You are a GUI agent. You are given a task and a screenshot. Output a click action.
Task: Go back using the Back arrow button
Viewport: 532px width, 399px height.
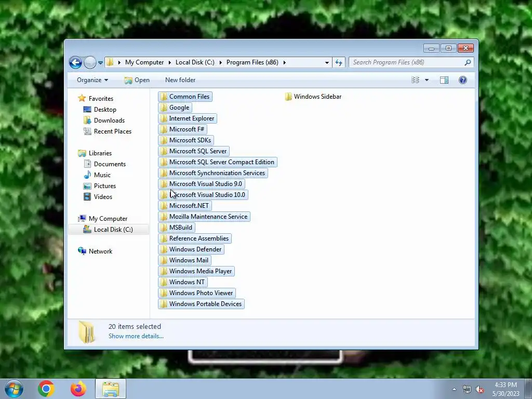click(75, 62)
